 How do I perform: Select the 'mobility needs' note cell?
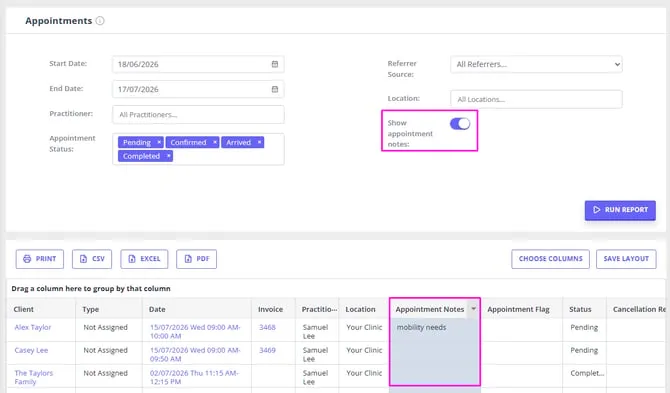point(435,330)
